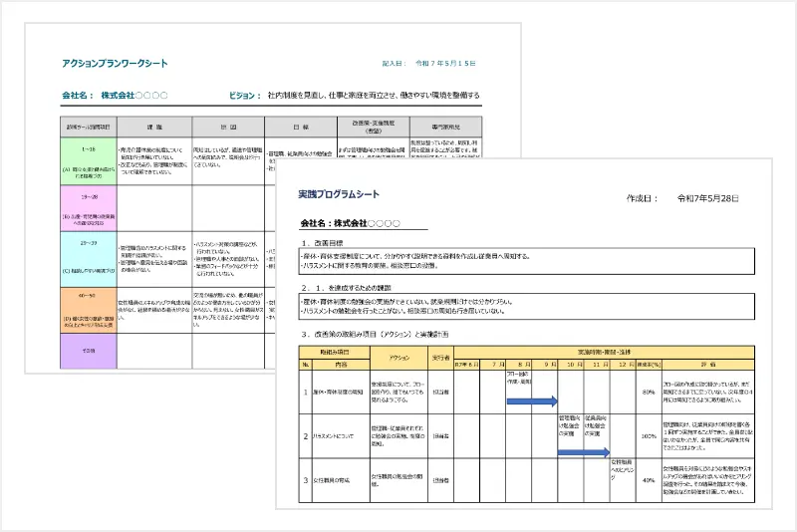
Task: Click the blue arrow in row 1
Action: (x=531, y=400)
